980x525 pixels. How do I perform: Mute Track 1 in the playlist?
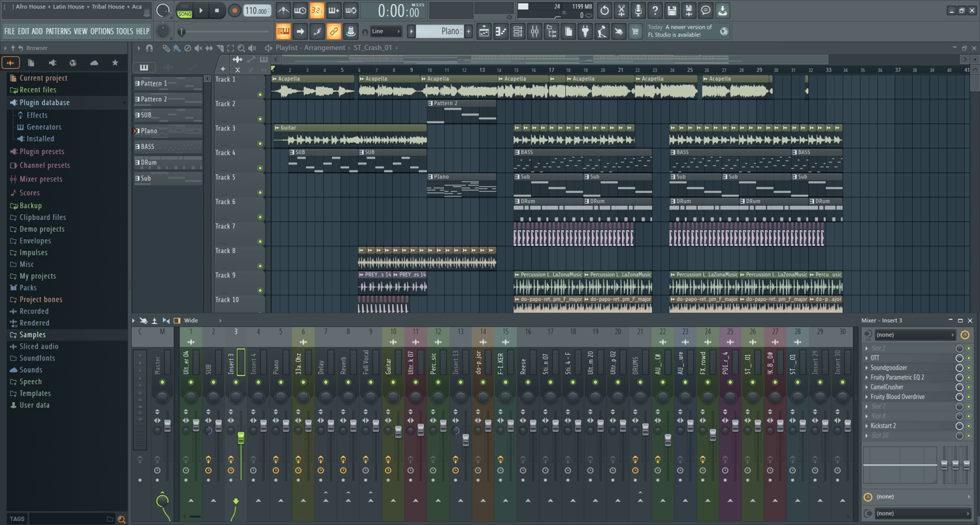[x=260, y=95]
